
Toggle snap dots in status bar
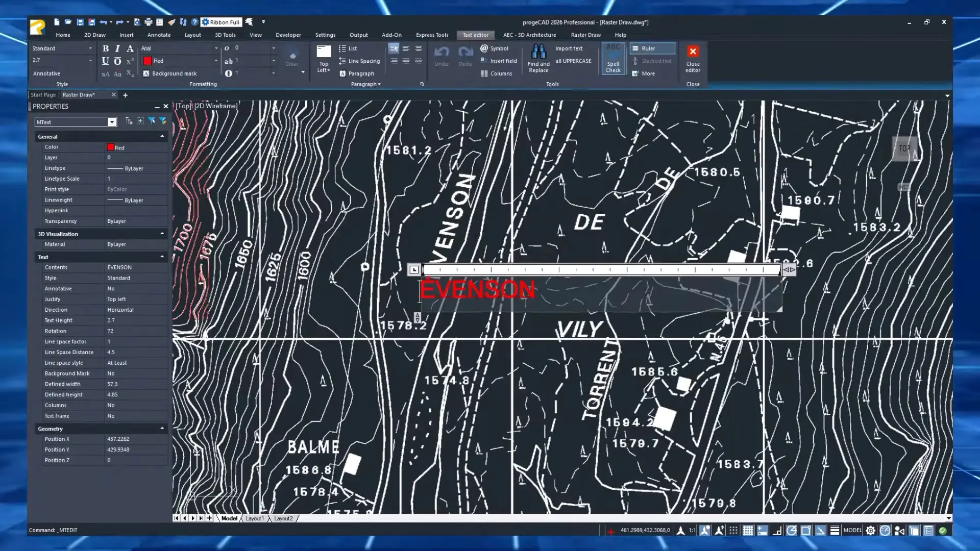click(x=733, y=531)
